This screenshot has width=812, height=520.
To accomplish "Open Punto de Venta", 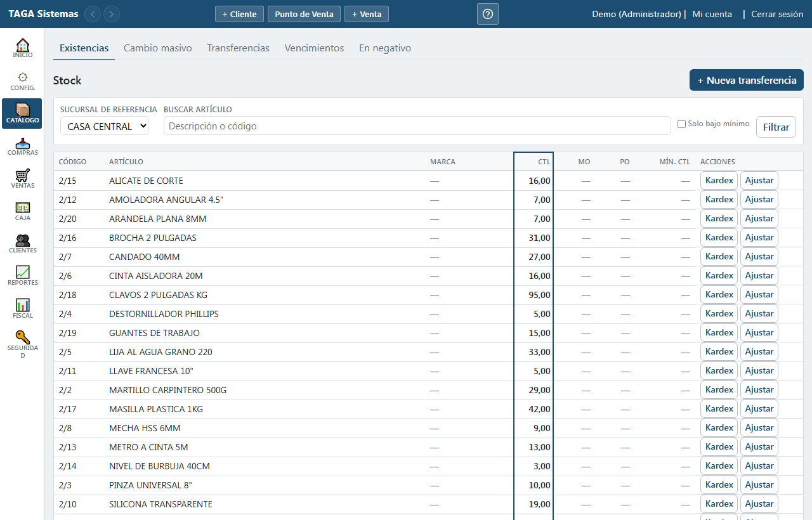I will (x=304, y=14).
